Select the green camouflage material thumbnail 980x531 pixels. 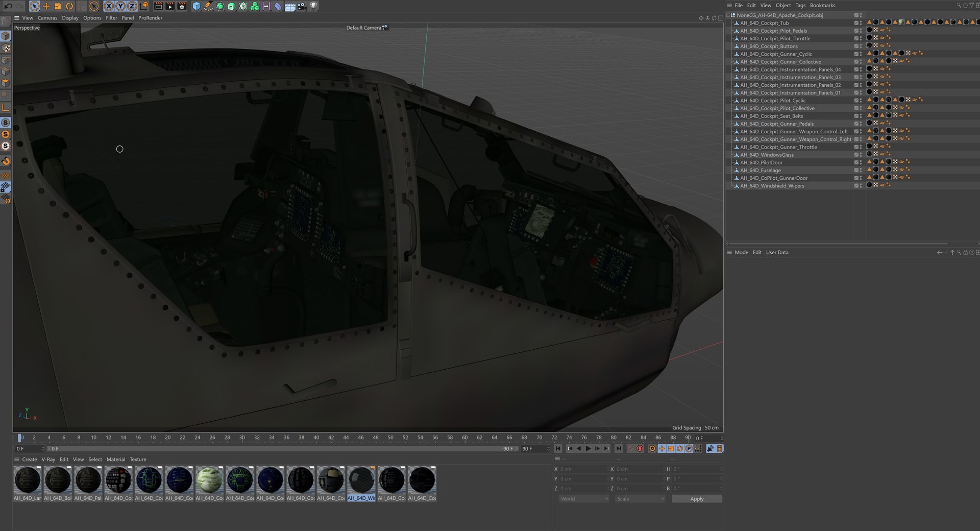pos(209,480)
